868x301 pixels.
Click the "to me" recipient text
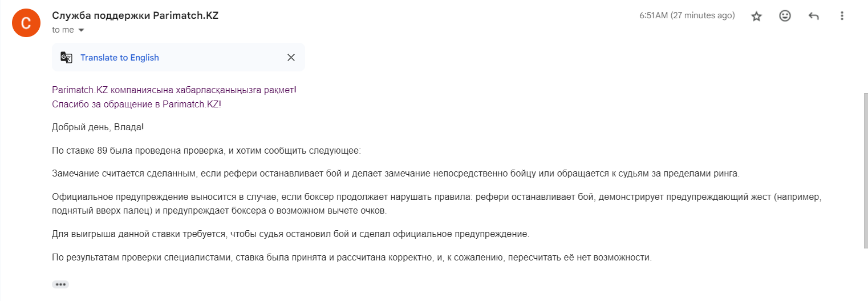click(x=63, y=30)
